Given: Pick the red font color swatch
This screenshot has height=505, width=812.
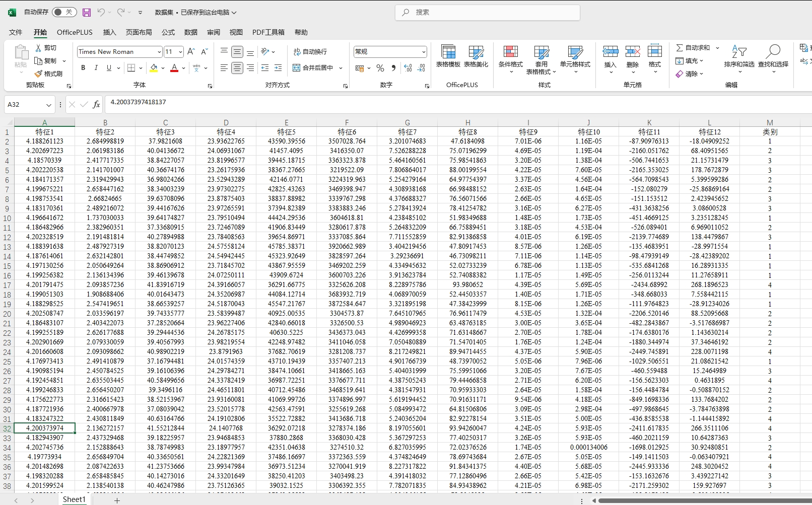Looking at the screenshot, I should click(x=174, y=70).
